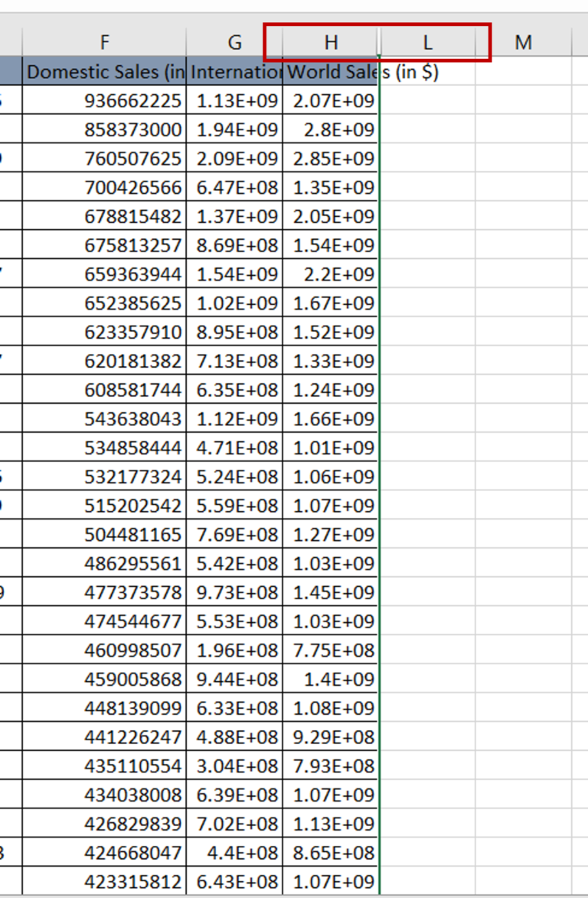Select column M header

coord(523,42)
